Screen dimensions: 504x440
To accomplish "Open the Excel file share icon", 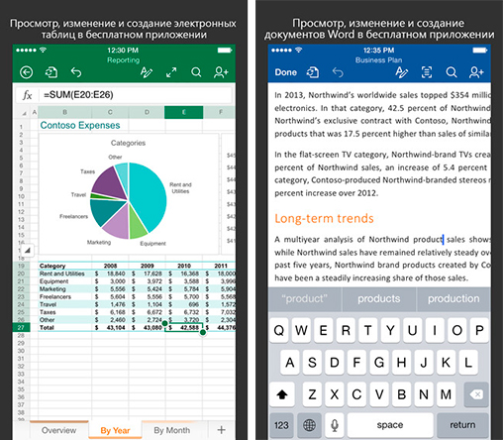I will 51,72.
